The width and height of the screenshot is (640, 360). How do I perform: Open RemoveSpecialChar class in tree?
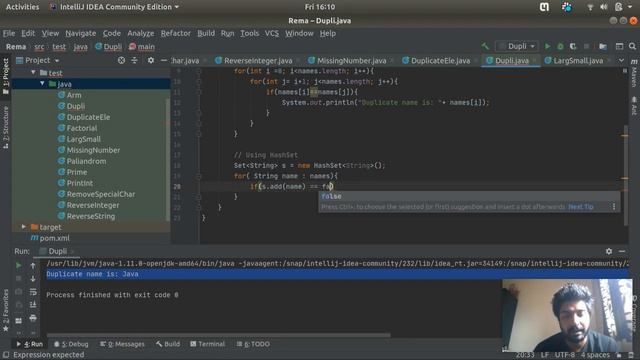tap(100, 194)
